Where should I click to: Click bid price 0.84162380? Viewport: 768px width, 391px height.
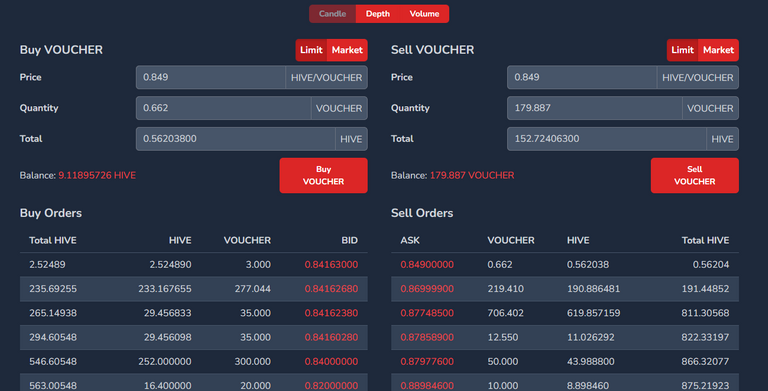click(x=331, y=313)
